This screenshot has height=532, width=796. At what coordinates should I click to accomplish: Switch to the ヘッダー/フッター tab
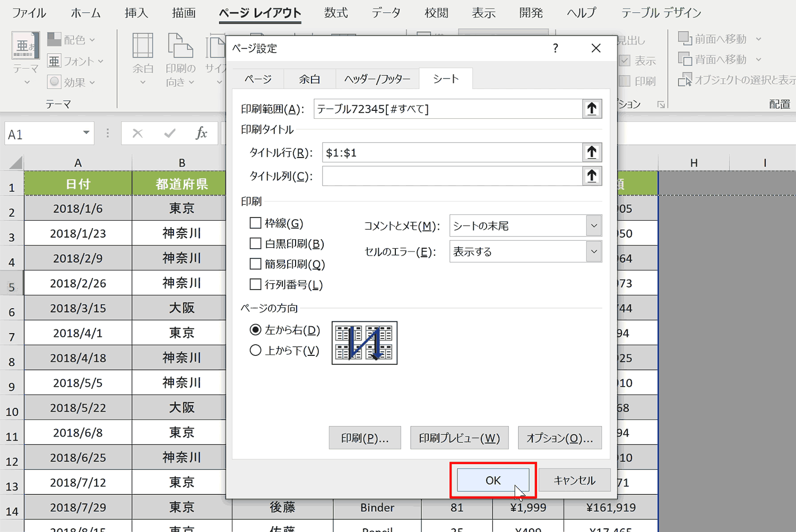pos(377,79)
